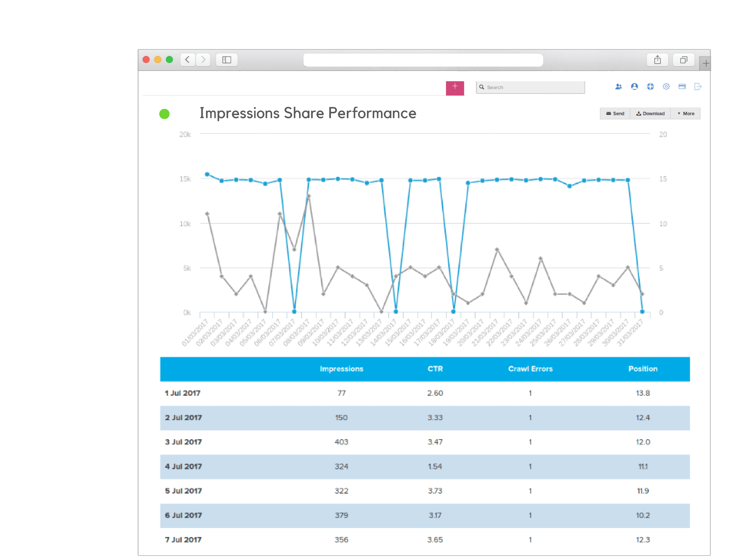
Task: Click the Send button
Action: tap(615, 113)
